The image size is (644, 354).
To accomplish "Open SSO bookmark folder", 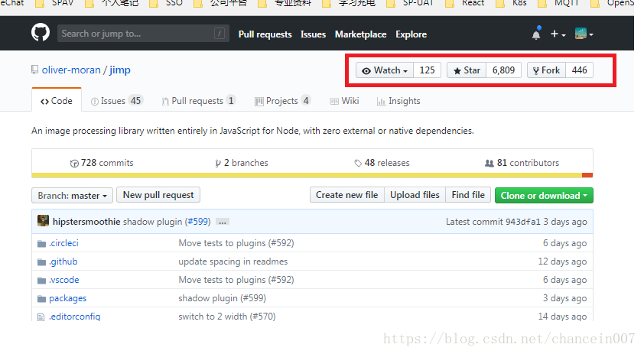I will (168, 3).
